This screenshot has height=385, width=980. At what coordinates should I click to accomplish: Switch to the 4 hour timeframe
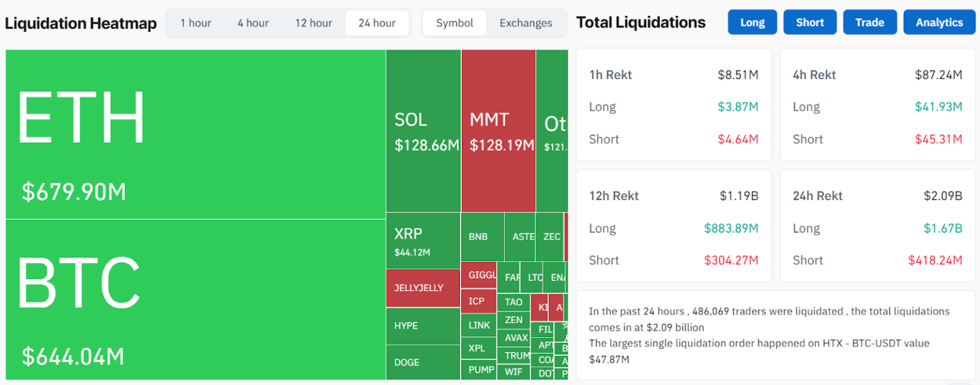(x=253, y=23)
